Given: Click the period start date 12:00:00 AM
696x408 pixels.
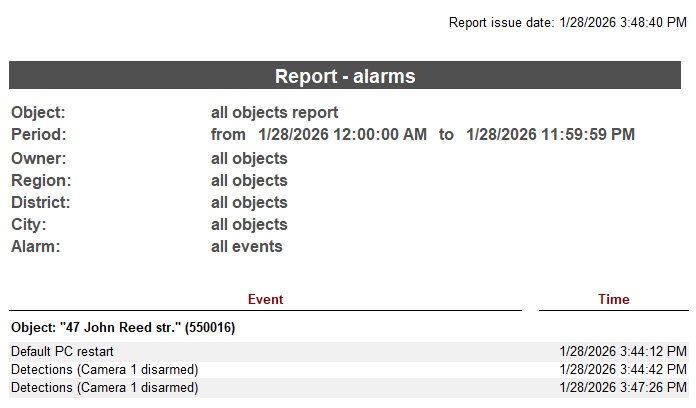Looking at the screenshot, I should click(342, 134).
